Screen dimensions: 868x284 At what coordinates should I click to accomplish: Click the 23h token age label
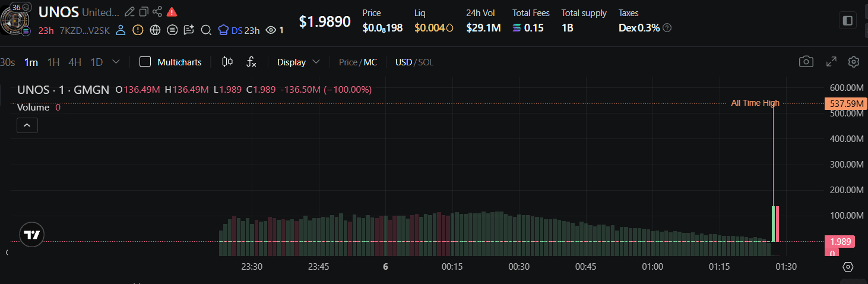pos(46,30)
